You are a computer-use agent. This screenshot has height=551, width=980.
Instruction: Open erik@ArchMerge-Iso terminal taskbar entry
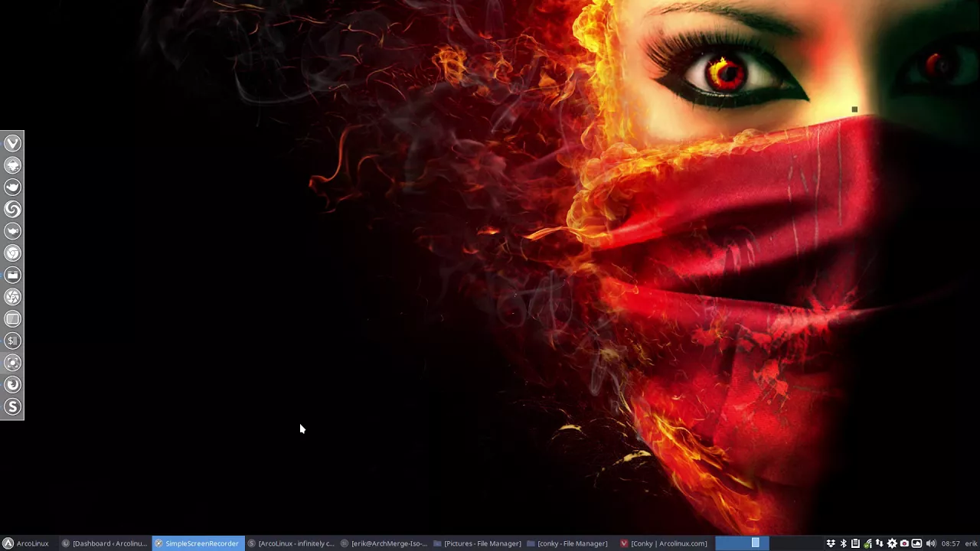384,543
